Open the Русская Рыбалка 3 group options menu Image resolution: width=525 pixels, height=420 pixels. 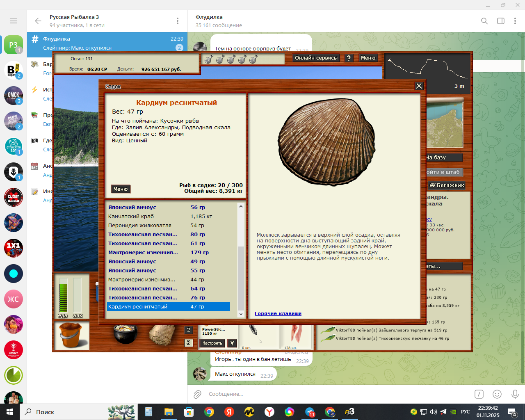(x=178, y=21)
